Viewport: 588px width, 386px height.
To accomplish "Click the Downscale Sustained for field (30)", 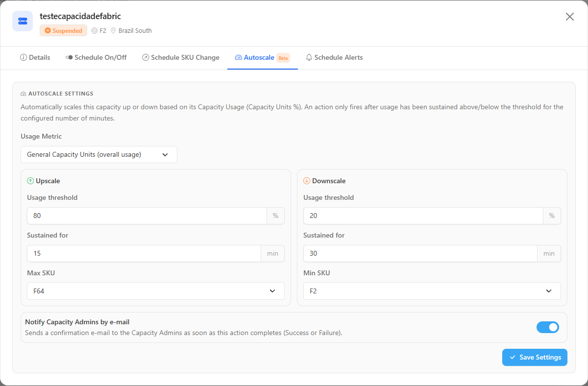I will click(x=420, y=253).
